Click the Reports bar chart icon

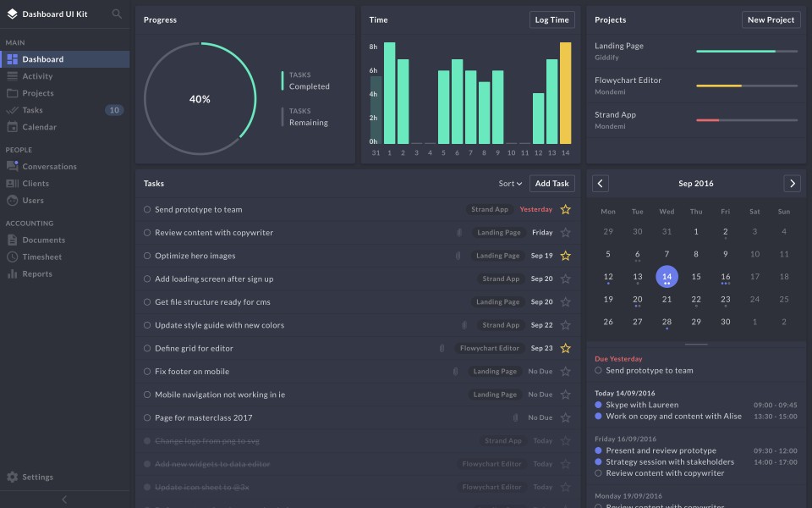click(13, 273)
